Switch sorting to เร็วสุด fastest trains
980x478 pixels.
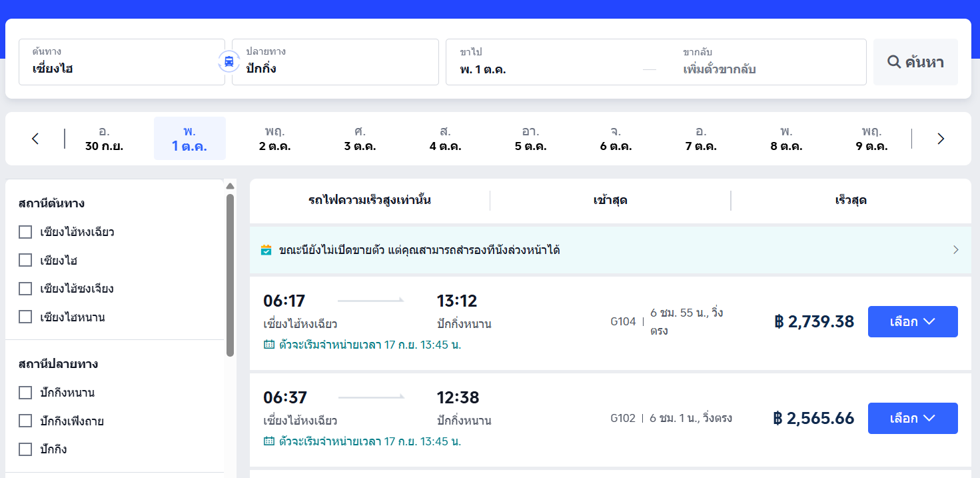click(851, 200)
